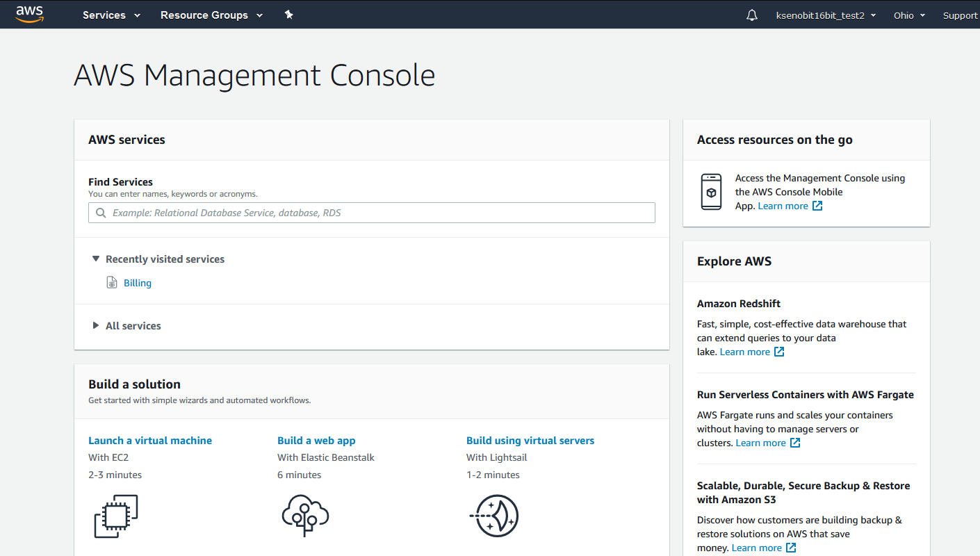Click the pin shortcut icon in navbar

289,15
